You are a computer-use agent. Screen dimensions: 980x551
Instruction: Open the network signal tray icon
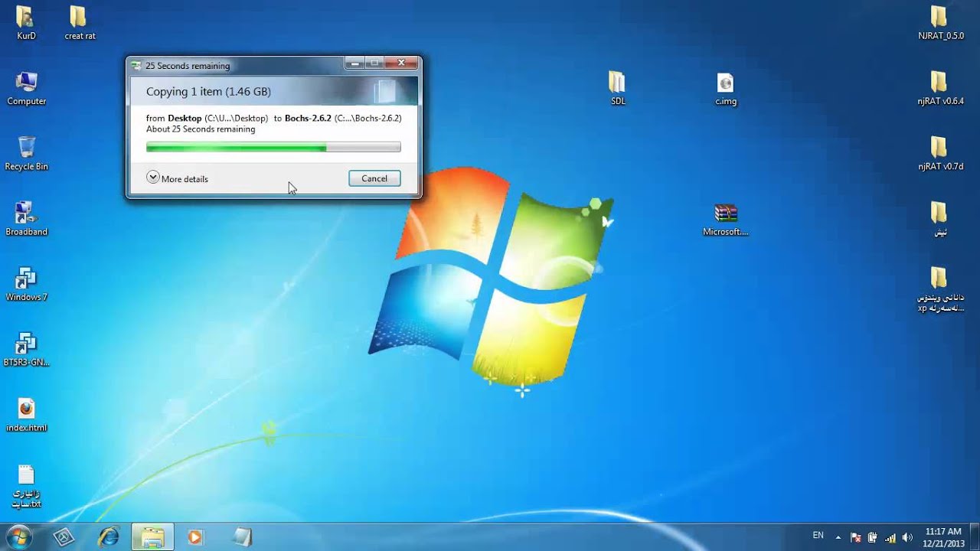coord(890,537)
